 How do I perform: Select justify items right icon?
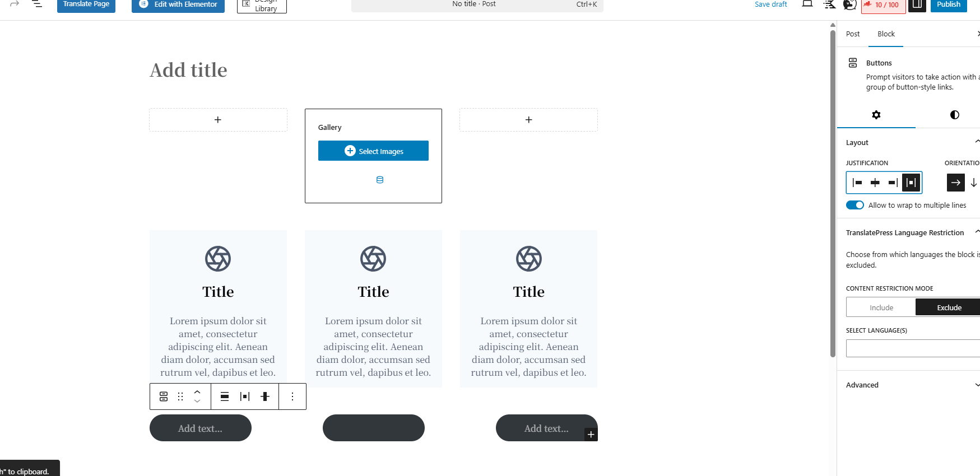(x=893, y=183)
